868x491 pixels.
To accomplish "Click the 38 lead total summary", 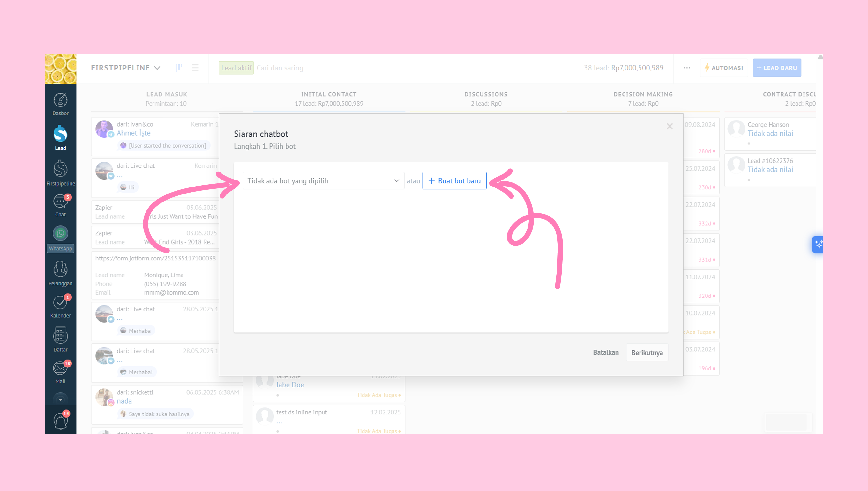I will (623, 68).
